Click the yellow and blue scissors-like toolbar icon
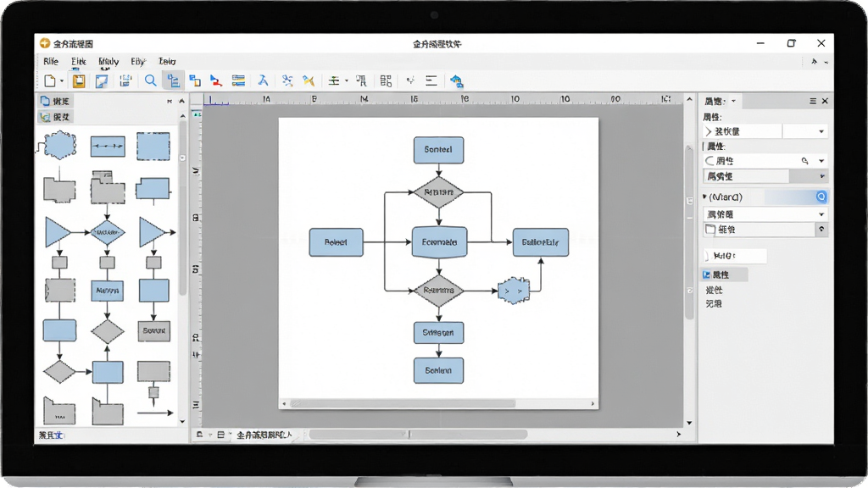Image resolution: width=868 pixels, height=488 pixels. (x=309, y=80)
